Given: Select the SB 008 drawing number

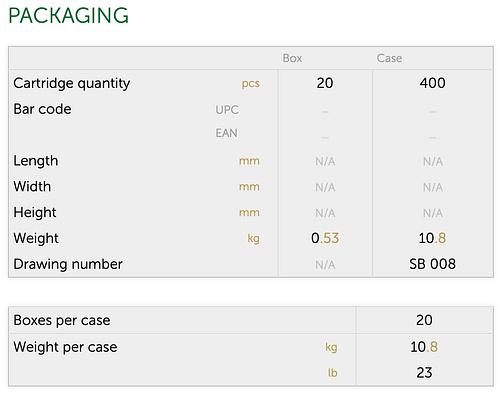Looking at the screenshot, I should (433, 264).
